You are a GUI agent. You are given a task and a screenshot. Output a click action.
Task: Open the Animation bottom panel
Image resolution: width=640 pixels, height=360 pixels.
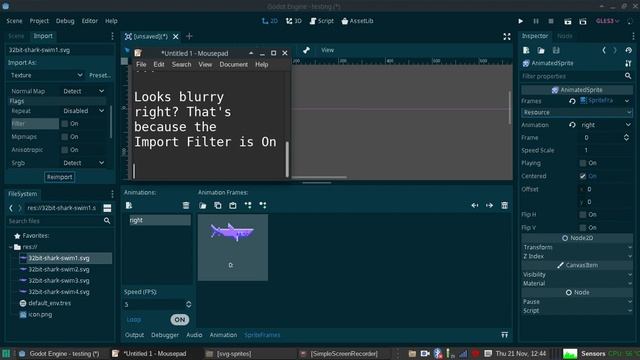click(x=223, y=335)
